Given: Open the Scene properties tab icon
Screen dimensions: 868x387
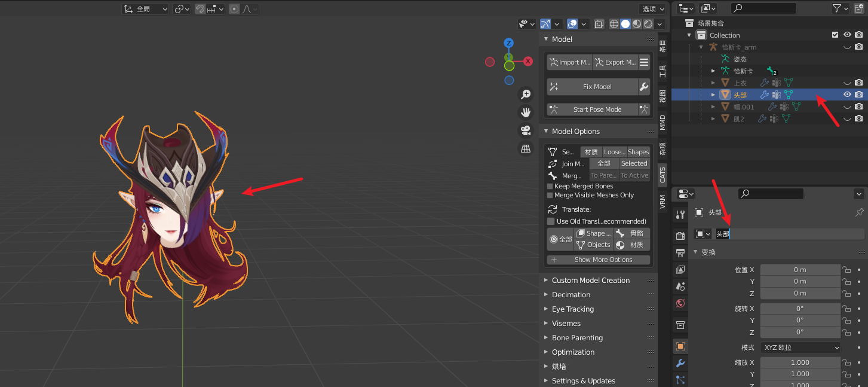Looking at the screenshot, I should click(680, 287).
